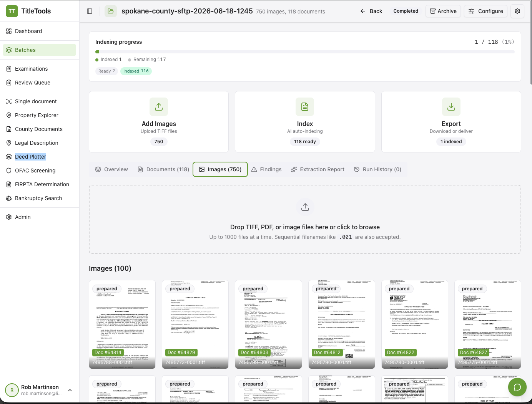Click the 1 indexed badge
532x404 pixels.
[x=451, y=142]
